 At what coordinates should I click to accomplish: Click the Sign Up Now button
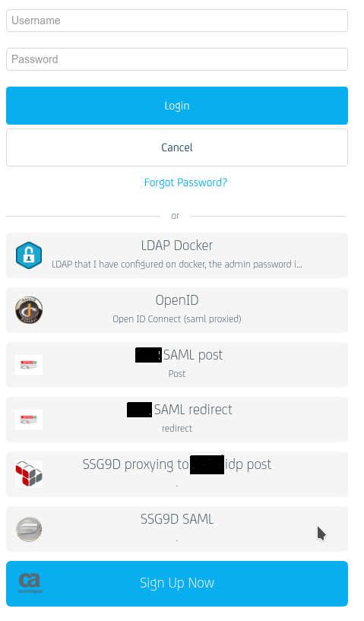[x=177, y=584]
